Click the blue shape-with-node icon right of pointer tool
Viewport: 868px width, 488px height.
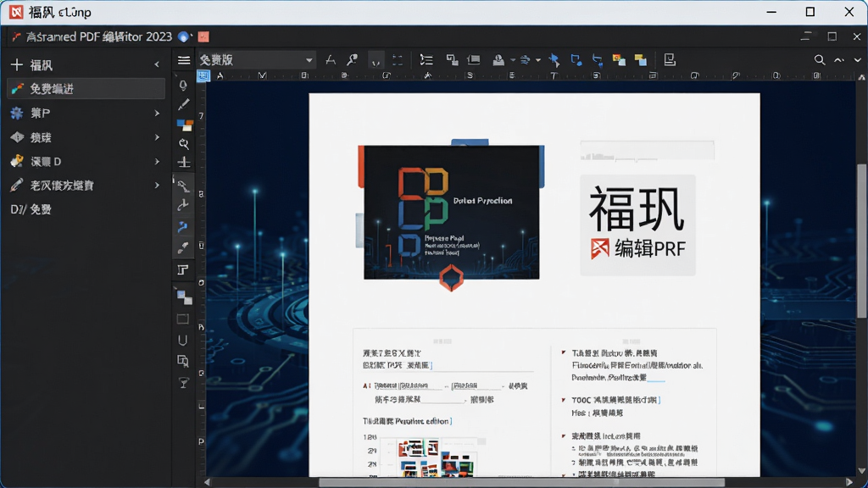click(576, 60)
